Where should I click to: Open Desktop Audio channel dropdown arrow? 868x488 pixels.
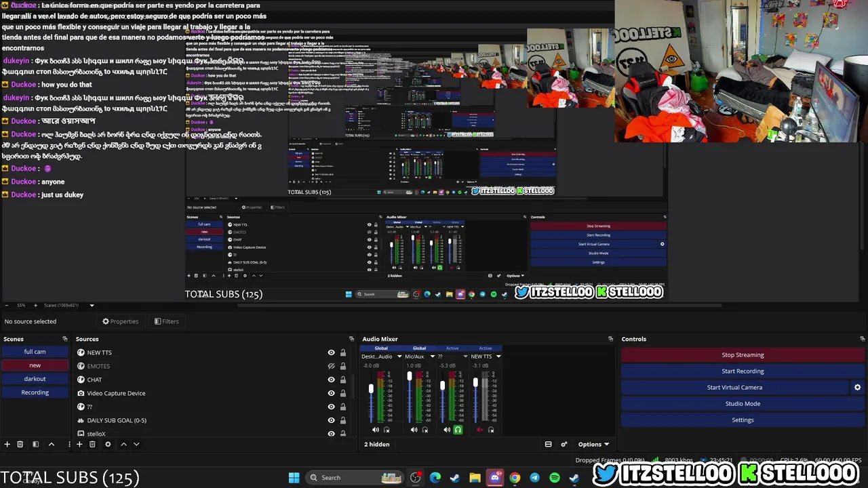click(x=399, y=357)
